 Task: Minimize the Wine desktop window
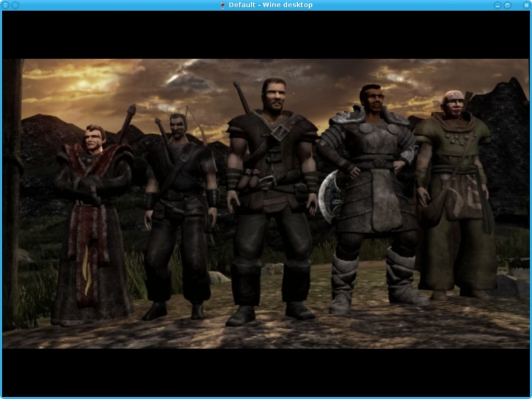[x=497, y=5]
